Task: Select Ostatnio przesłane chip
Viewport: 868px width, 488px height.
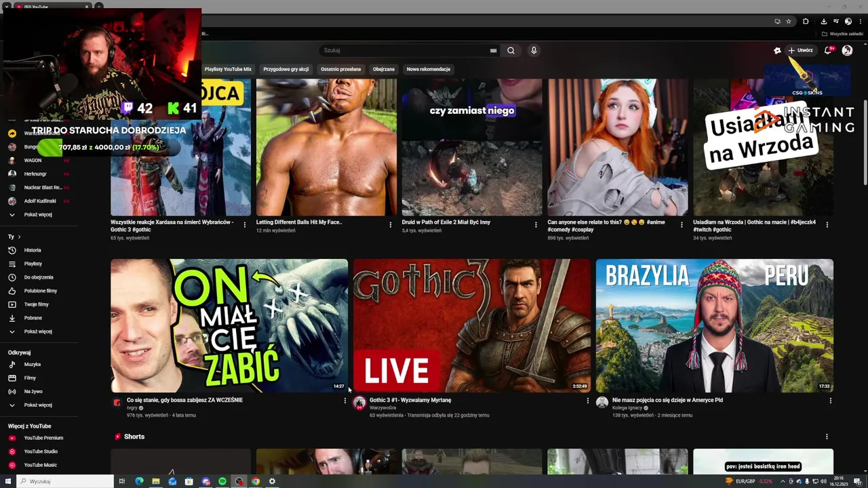Action: coord(341,69)
